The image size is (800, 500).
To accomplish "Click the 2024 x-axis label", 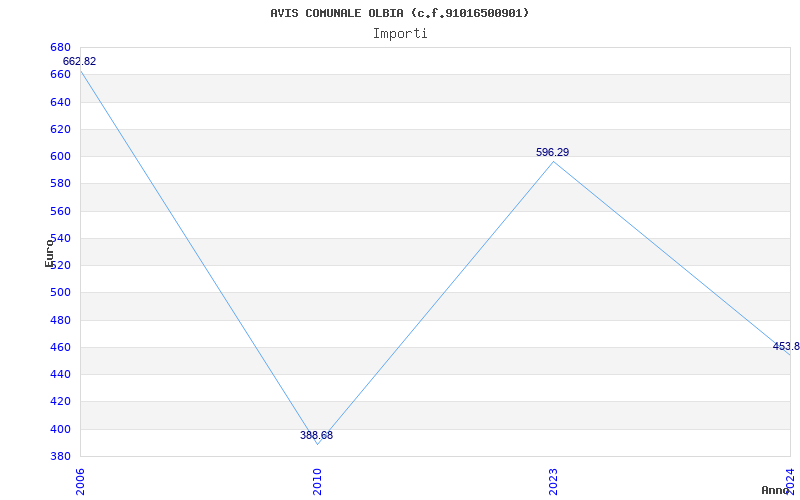I will pyautogui.click(x=790, y=480).
